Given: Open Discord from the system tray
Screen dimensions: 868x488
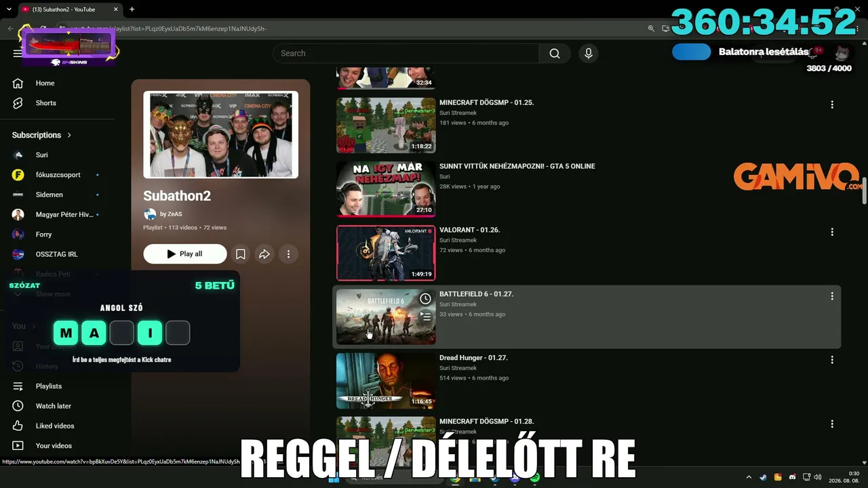Looking at the screenshot, I should point(792,477).
